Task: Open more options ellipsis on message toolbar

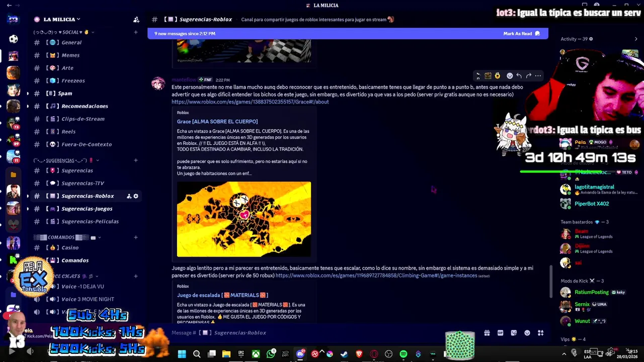Action: click(x=538, y=76)
